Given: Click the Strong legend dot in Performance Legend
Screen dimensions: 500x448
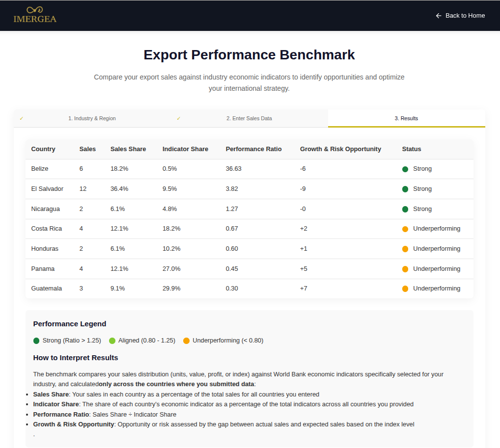Looking at the screenshot, I should tap(36, 340).
